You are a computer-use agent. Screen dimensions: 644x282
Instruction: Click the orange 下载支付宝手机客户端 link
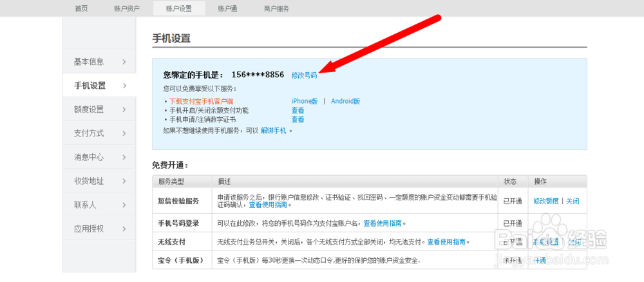click(201, 101)
